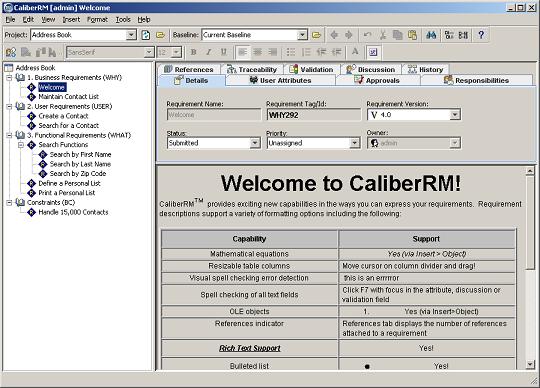Click the underline U formatting icon
The image size is (540, 388).
tap(224, 52)
